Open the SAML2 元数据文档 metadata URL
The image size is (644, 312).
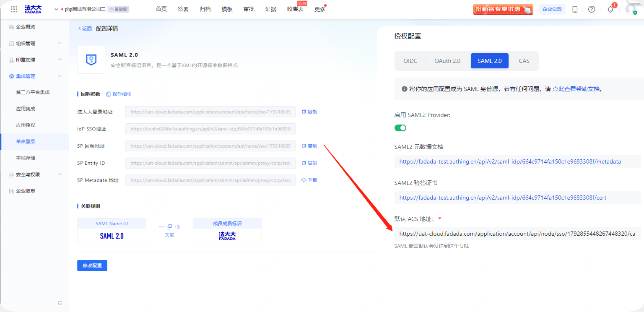tap(510, 161)
